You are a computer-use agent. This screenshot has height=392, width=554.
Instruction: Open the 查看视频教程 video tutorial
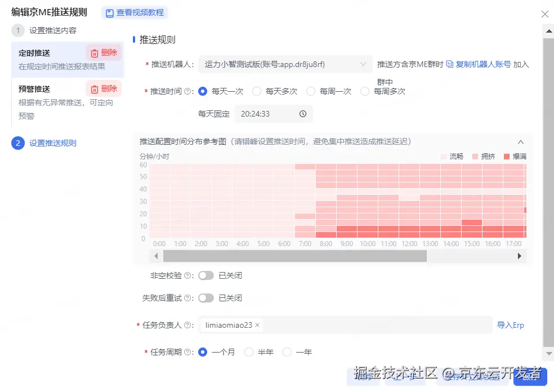point(135,13)
